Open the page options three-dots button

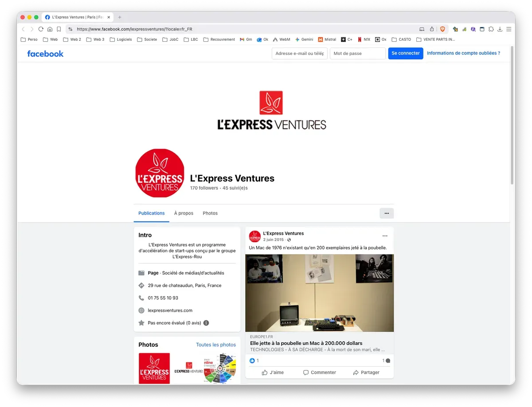[x=387, y=213]
